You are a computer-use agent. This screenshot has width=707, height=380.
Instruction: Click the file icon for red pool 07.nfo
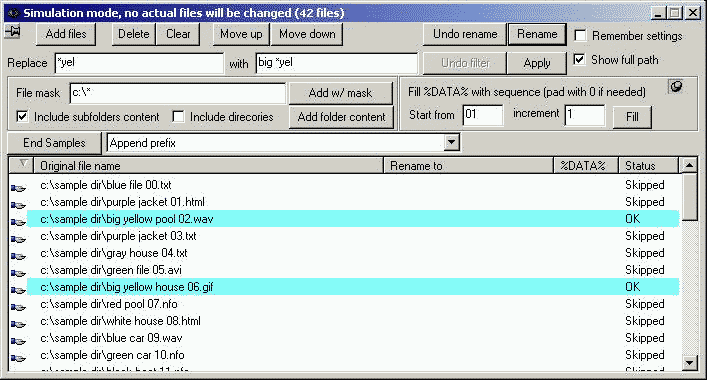tap(18, 307)
